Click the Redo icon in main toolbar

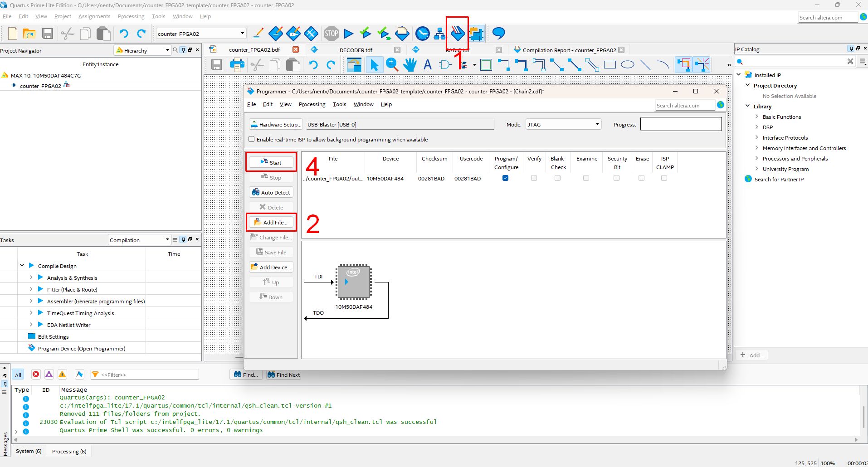click(141, 33)
